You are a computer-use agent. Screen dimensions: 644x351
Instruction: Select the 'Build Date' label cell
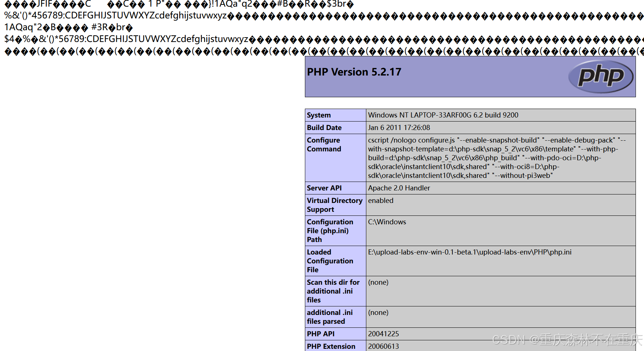tap(335, 127)
